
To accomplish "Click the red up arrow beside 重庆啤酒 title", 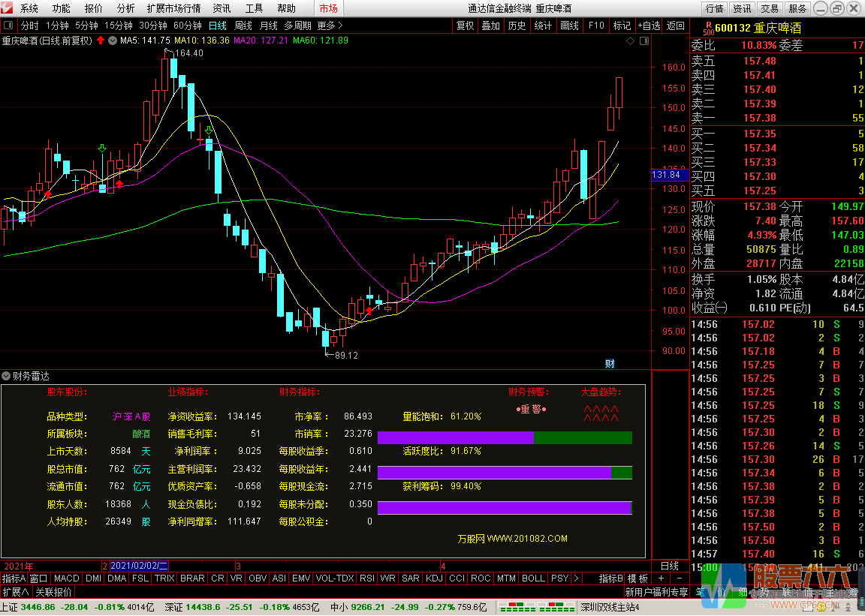I will point(101,41).
